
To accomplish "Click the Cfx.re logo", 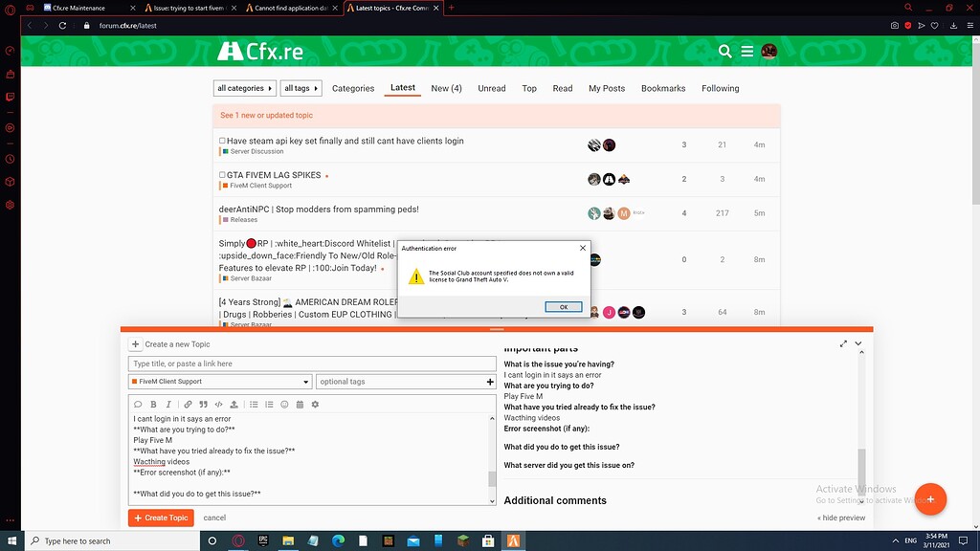I will coord(260,52).
